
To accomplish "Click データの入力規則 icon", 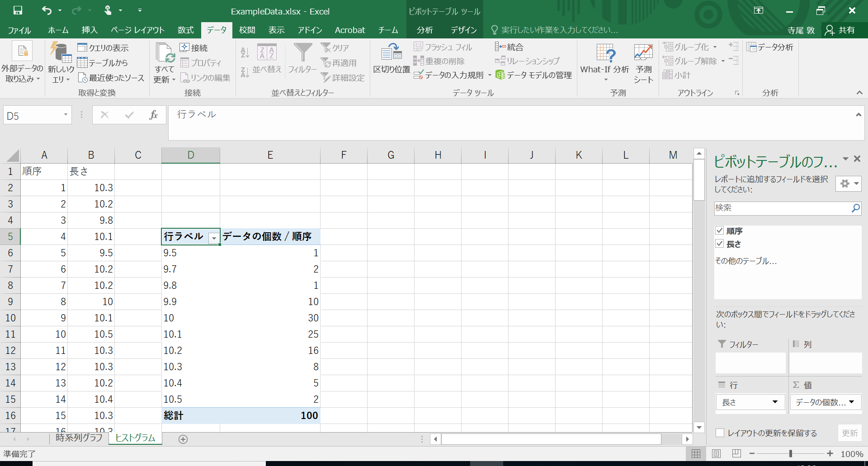I will point(418,75).
